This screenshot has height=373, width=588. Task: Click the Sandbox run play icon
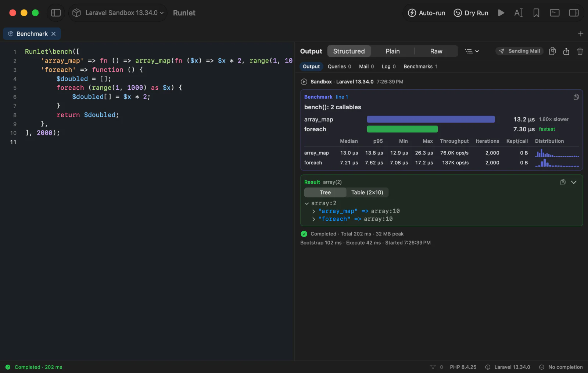point(304,82)
